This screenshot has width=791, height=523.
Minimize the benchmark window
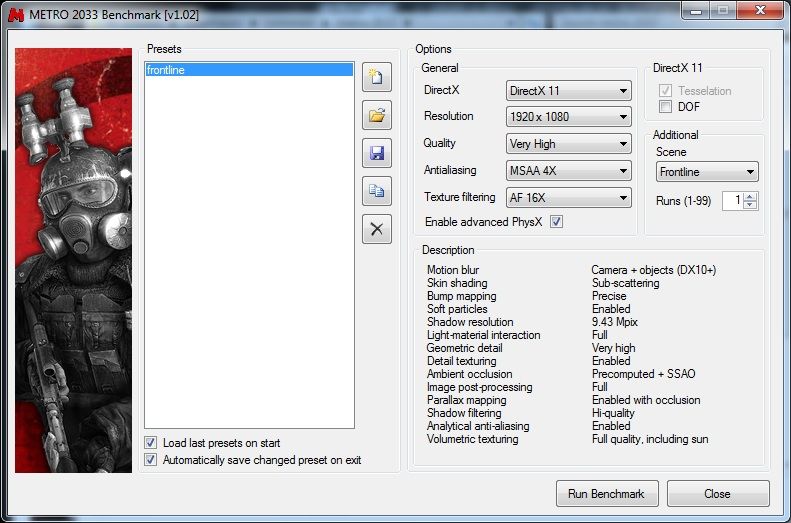click(x=696, y=10)
